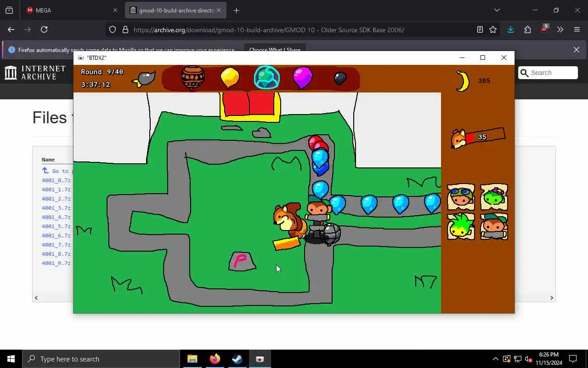
Task: Bookmark this page with the star icon
Action: [493, 30]
